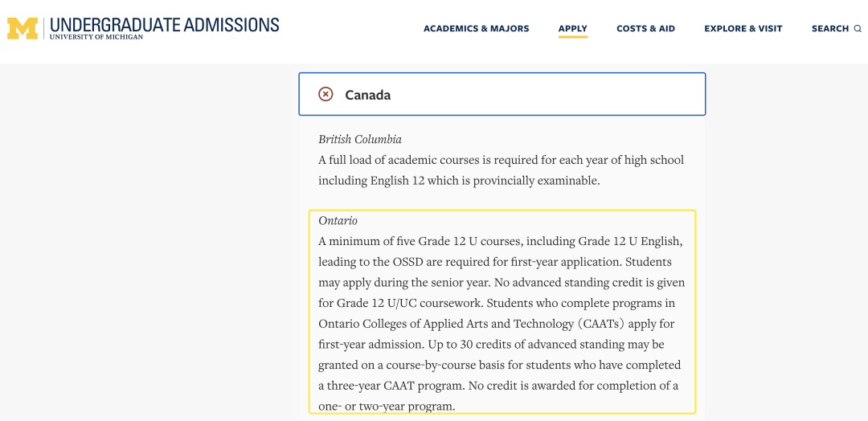Click the yellow underline under Apply
The width and height of the screenshot is (868, 421).
click(573, 37)
